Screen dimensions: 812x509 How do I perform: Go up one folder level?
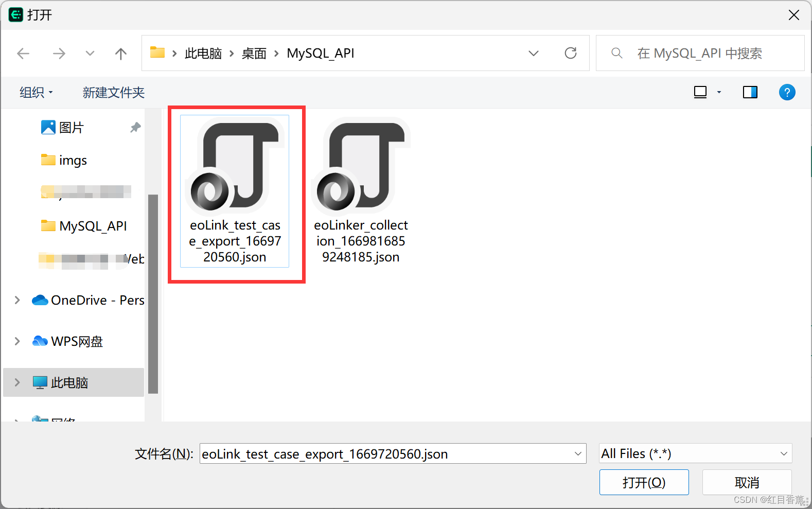[x=121, y=54]
